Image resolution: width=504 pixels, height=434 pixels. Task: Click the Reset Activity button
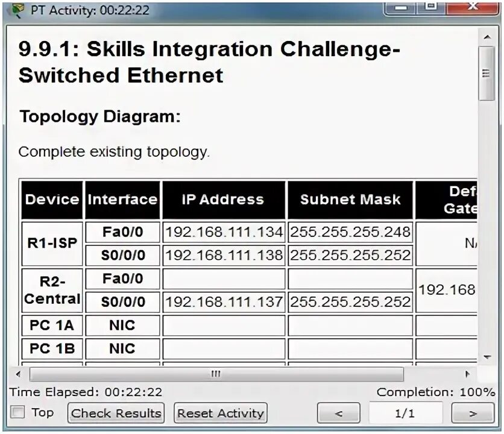(219, 413)
